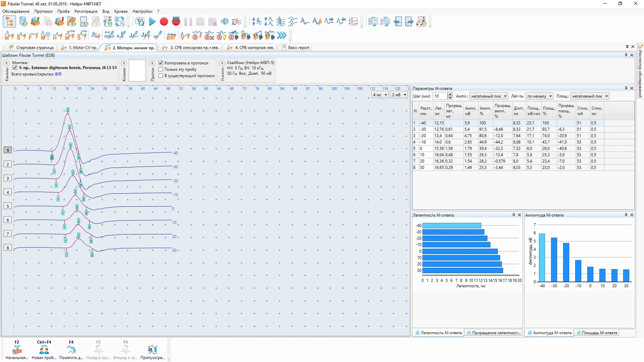Click the H-reflex test icon
644x362 pixels.
pos(58,36)
